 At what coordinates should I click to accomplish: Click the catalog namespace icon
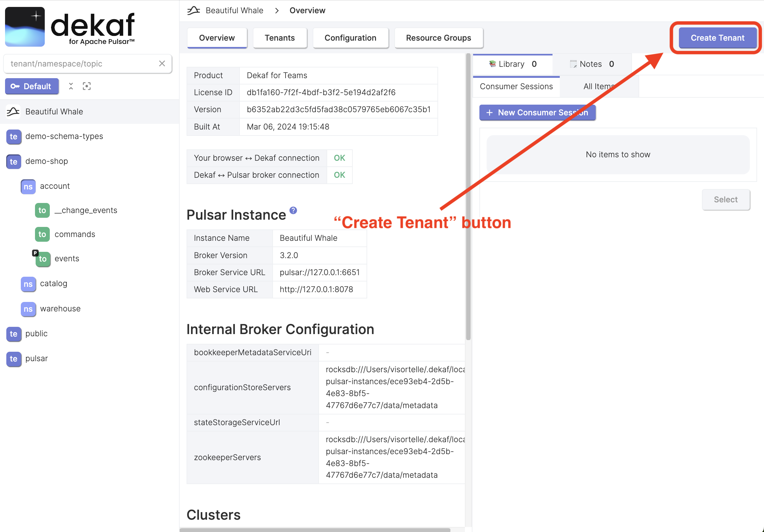[x=28, y=284]
